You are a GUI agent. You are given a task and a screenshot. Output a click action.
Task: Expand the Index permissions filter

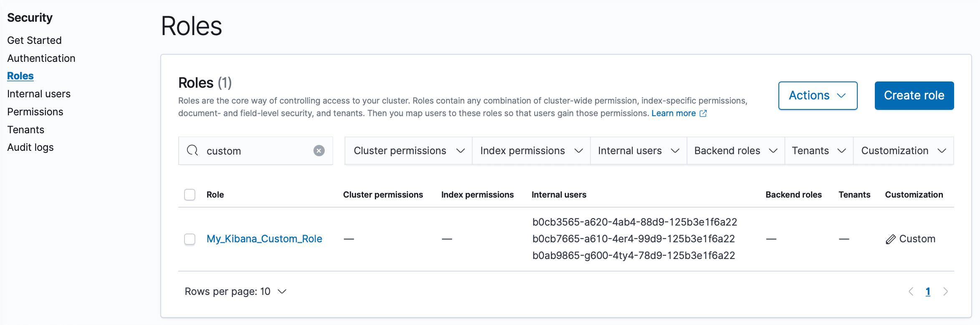pyautogui.click(x=531, y=151)
